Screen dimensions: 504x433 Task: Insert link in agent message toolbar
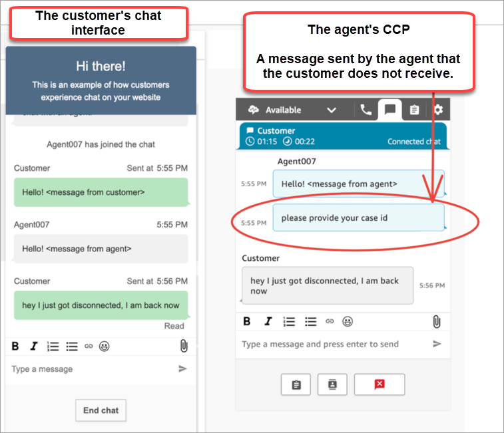pos(329,321)
